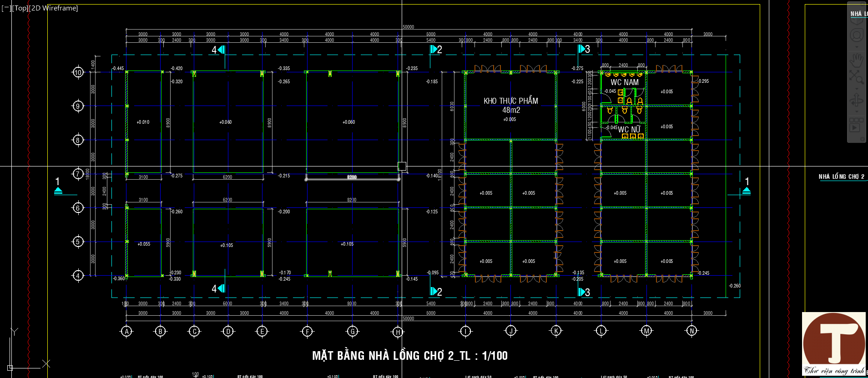This screenshot has height=378, width=868.
Task: Select the 'WC NAM' room label
Action: (624, 82)
